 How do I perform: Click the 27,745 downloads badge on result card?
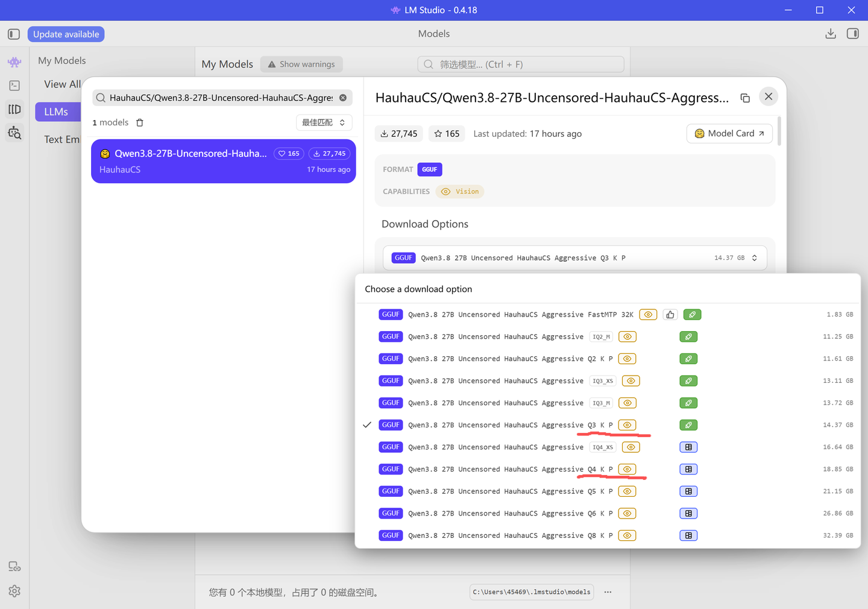click(330, 154)
